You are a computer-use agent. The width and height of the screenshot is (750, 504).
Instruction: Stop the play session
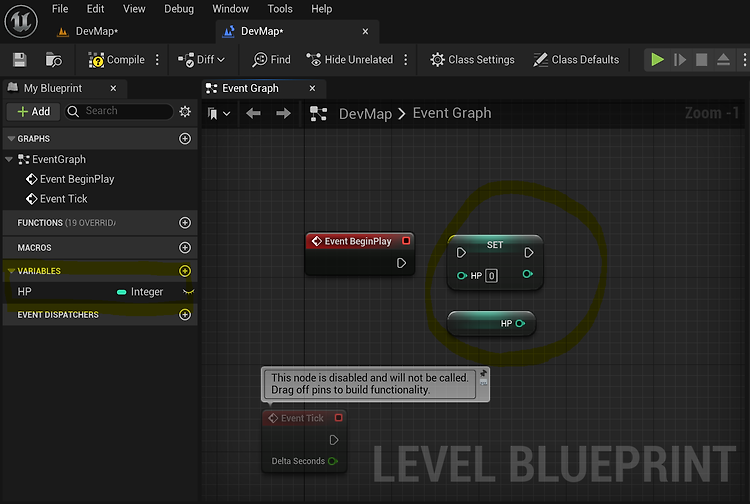click(x=701, y=60)
